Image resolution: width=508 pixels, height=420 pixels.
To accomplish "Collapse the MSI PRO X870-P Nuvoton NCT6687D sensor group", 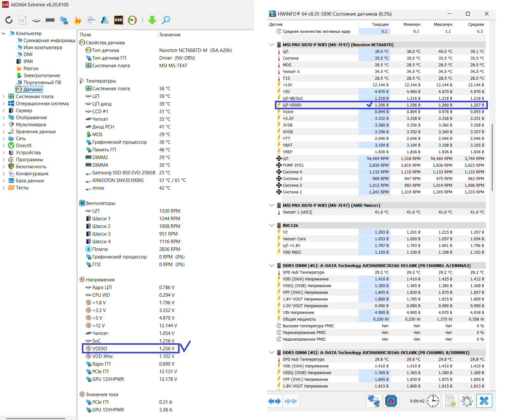I will tap(272, 45).
